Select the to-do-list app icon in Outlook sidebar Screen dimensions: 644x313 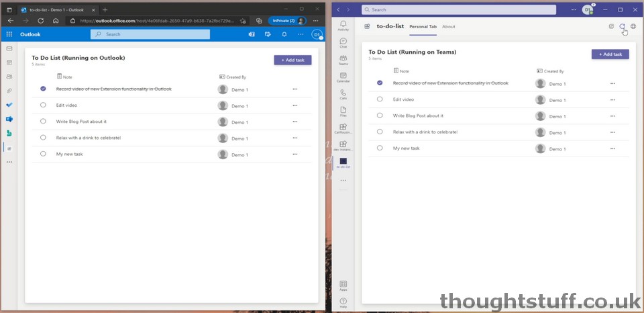tap(9, 148)
